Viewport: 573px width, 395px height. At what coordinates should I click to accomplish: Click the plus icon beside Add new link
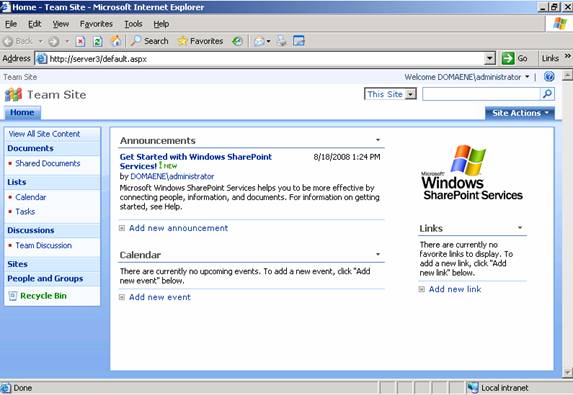422,289
